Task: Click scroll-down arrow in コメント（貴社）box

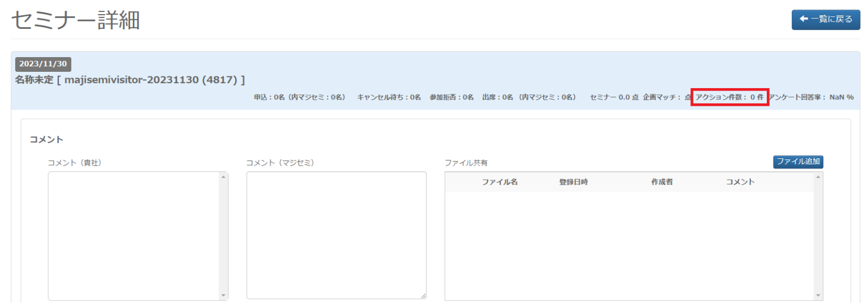Action: 223,295
